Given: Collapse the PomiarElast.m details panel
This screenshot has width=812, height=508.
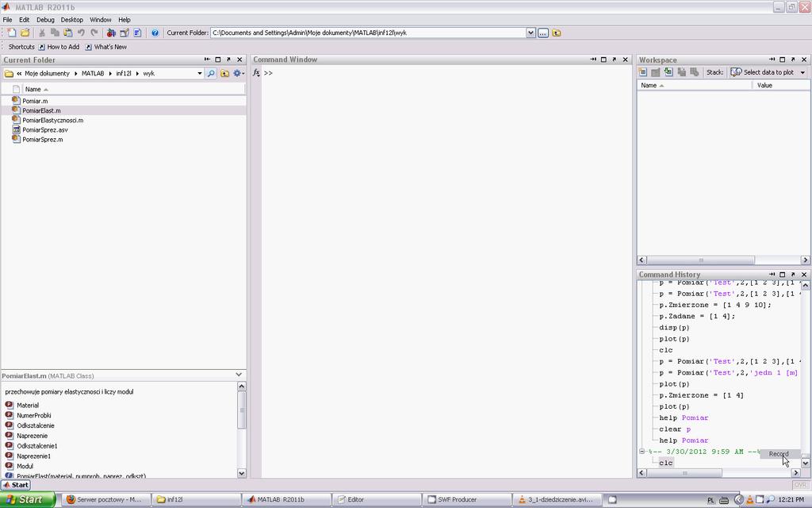Looking at the screenshot, I should click(x=239, y=375).
